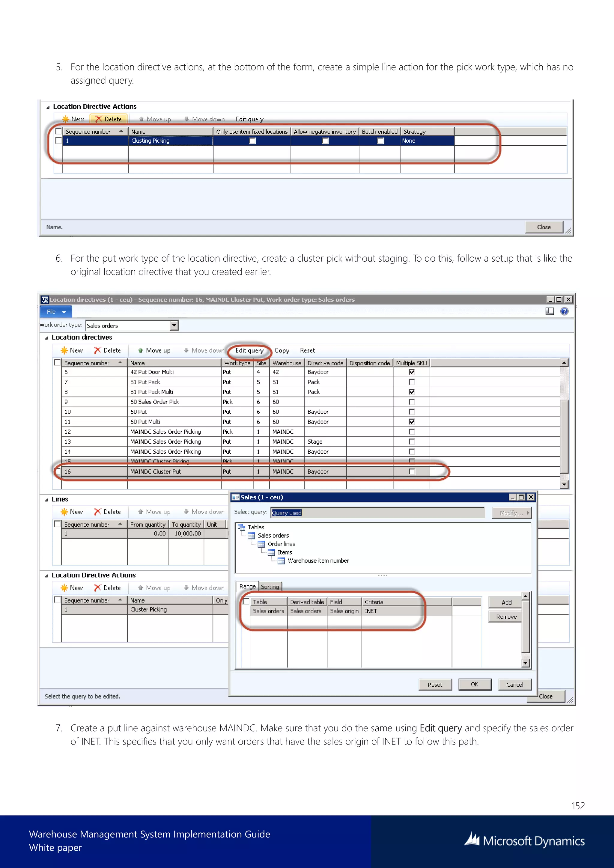Viewport: 614px width, 868px height.
Task: Click the Select query field showing Query used
Action: pyautogui.click(x=377, y=513)
